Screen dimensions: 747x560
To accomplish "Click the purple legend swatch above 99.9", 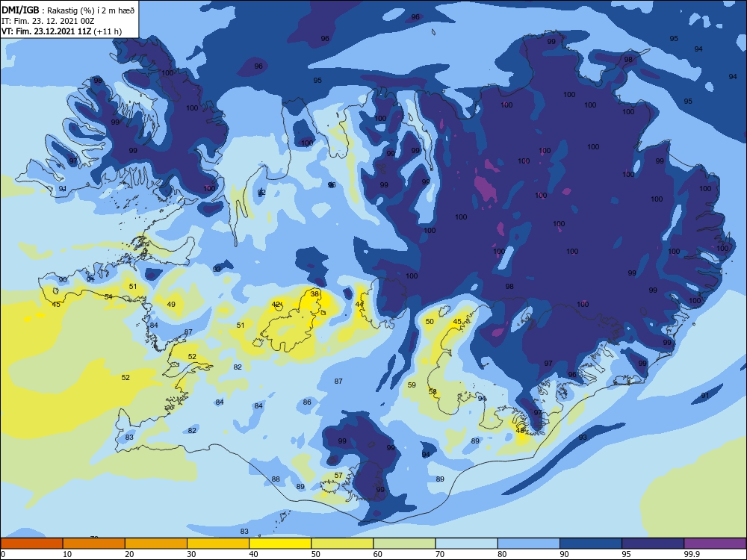I will pyautogui.click(x=715, y=544).
